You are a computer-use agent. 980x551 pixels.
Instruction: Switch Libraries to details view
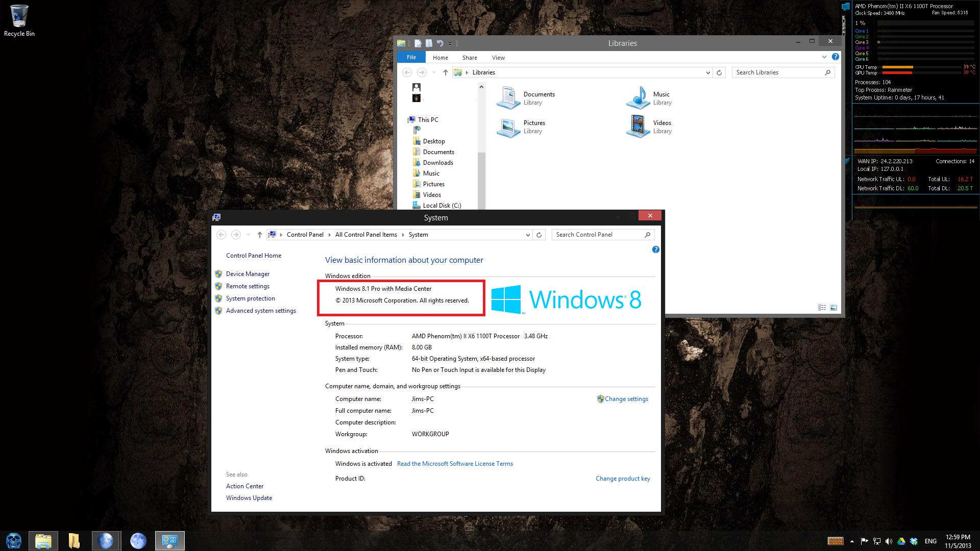(822, 308)
